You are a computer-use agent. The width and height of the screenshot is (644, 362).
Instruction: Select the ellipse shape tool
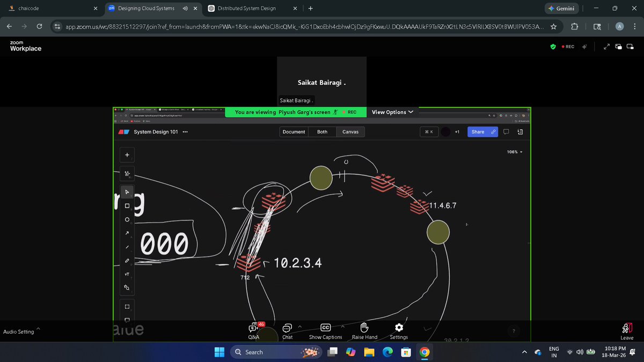click(x=127, y=220)
